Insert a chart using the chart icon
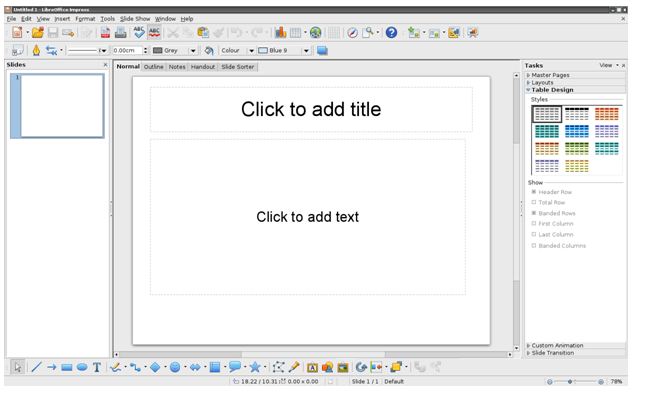Viewport: 647px width, 394px height. [x=281, y=33]
